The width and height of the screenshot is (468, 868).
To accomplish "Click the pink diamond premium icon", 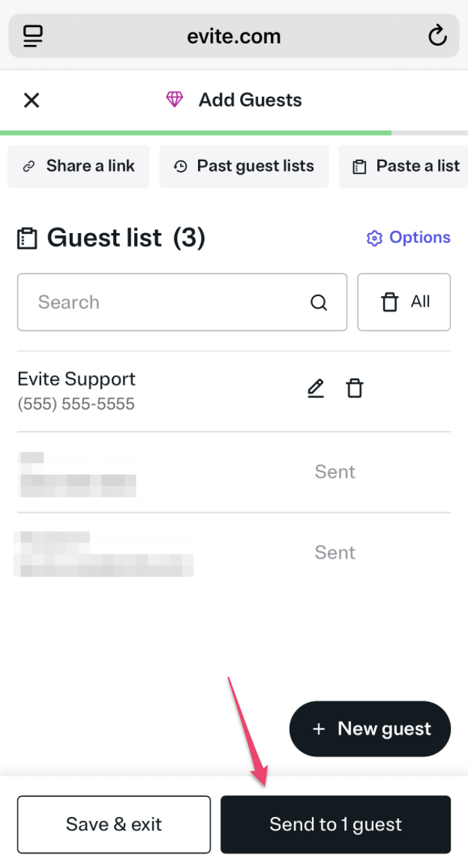I will click(175, 100).
